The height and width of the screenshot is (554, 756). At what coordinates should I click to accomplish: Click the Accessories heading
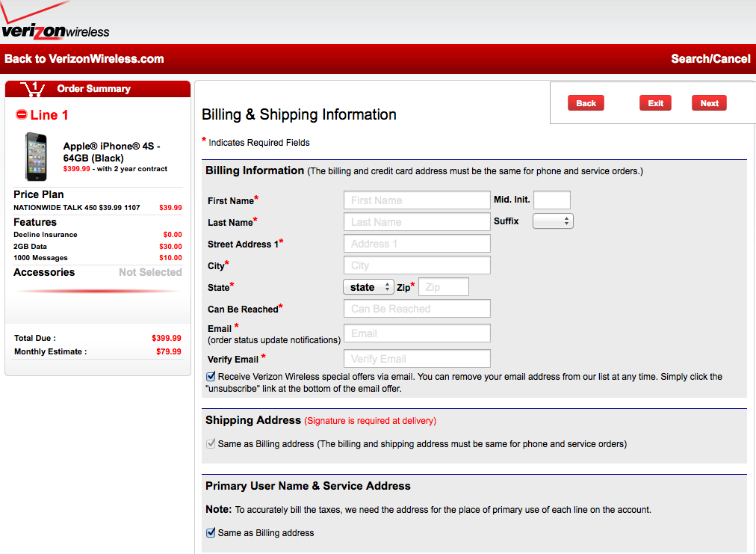point(44,272)
